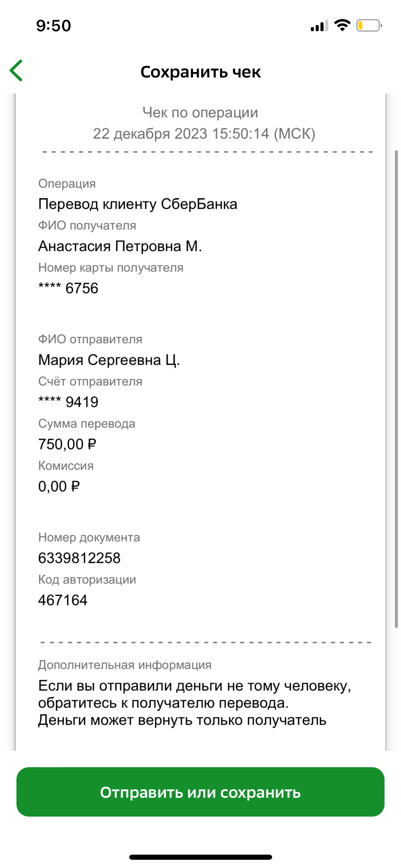
Task: Tap the Отправить или сохранить button
Action: tap(200, 792)
